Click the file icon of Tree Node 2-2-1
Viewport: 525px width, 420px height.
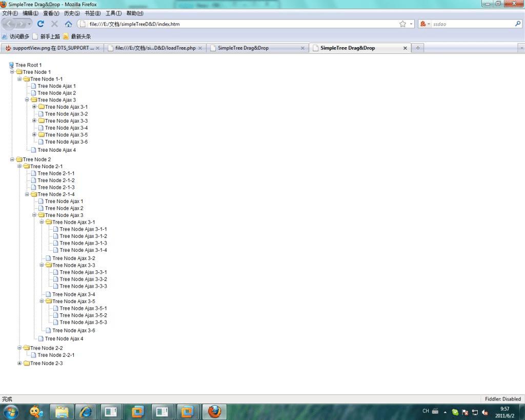33,355
